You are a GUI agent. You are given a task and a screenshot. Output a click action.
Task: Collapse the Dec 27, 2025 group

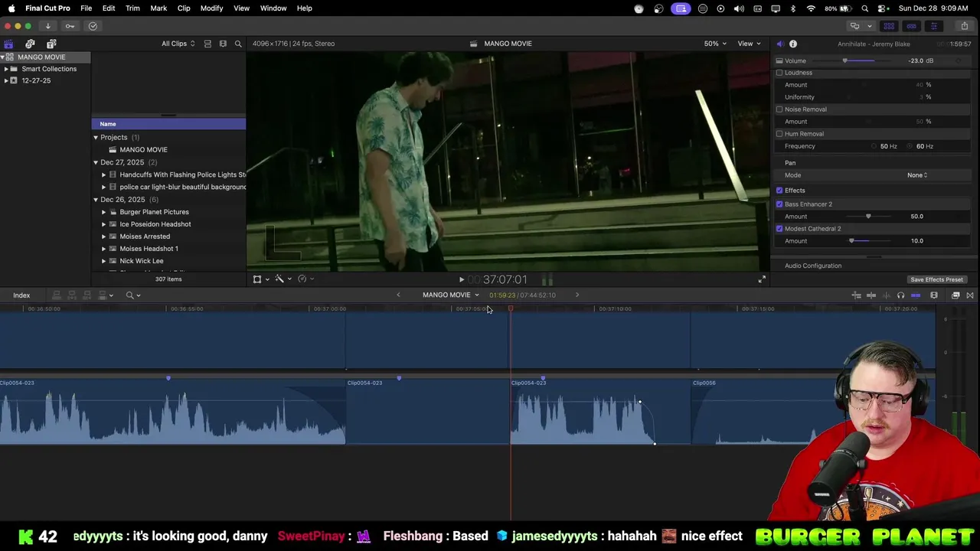(96, 162)
